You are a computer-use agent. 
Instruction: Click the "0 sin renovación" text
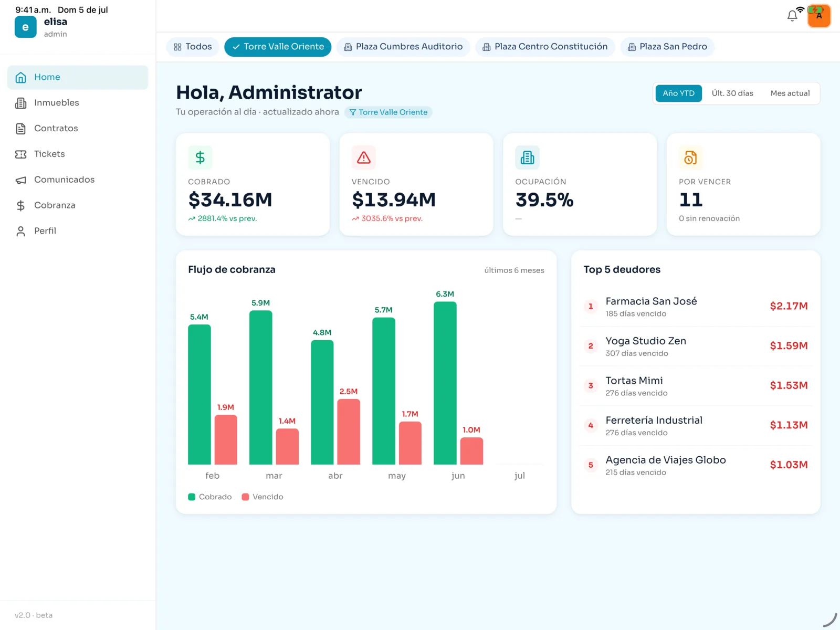pos(709,219)
